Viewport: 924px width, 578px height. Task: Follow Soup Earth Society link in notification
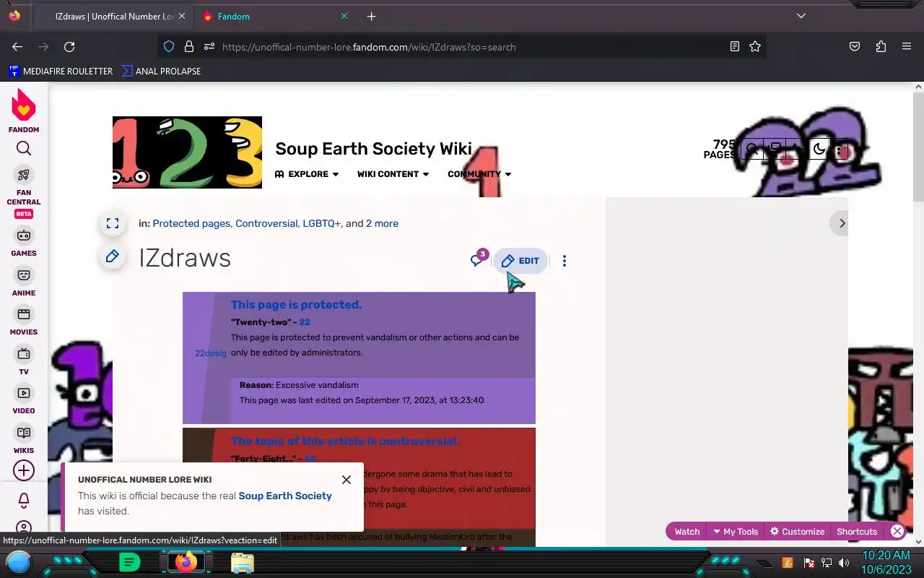point(285,496)
